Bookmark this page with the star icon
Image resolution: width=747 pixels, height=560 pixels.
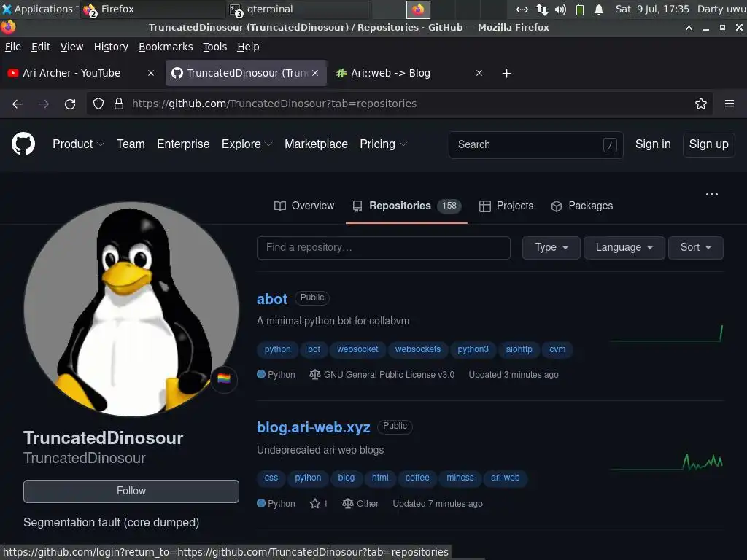coord(700,104)
